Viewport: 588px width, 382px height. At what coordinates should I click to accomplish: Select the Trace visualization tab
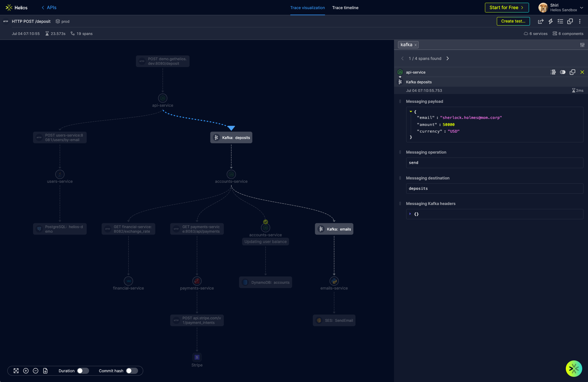tap(307, 8)
